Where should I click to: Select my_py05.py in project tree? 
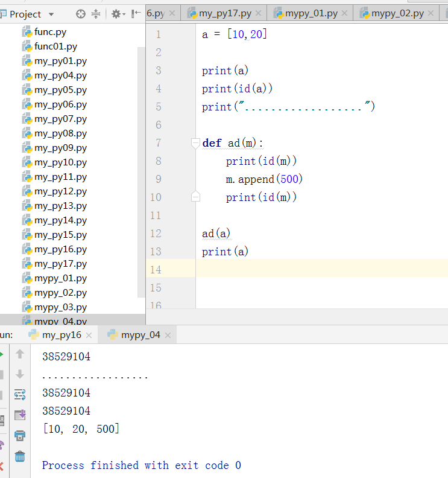click(55, 90)
